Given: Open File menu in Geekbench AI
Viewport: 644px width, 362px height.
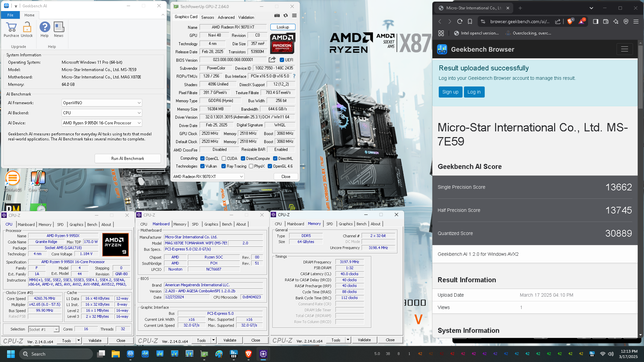Looking at the screenshot, I should (10, 15).
